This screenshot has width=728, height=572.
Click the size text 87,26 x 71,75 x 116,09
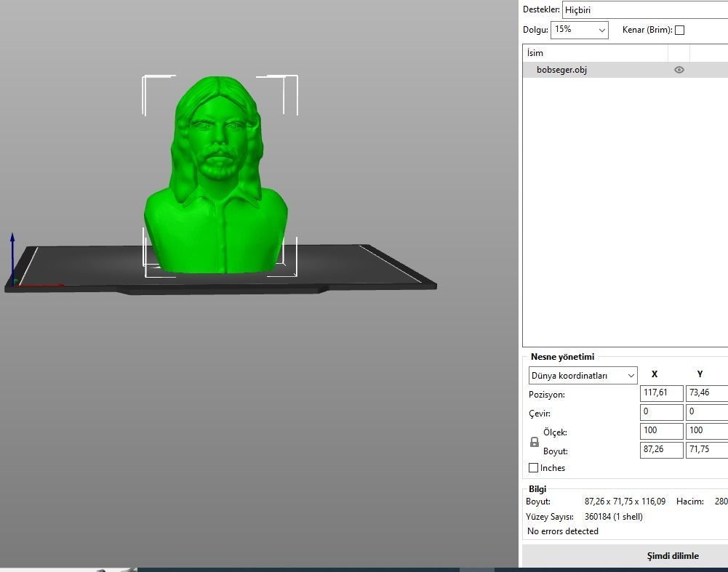point(625,501)
